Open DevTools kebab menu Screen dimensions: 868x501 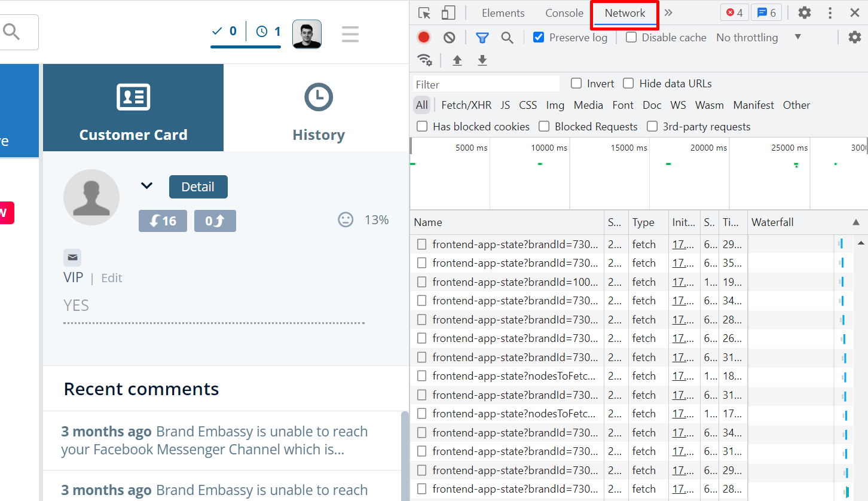pos(830,13)
